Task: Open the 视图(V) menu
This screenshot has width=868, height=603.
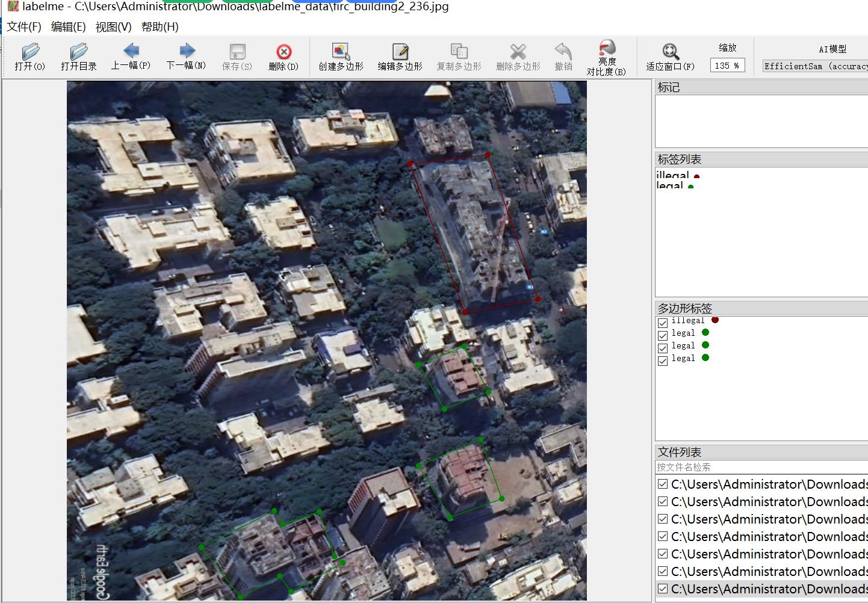Action: tap(113, 27)
